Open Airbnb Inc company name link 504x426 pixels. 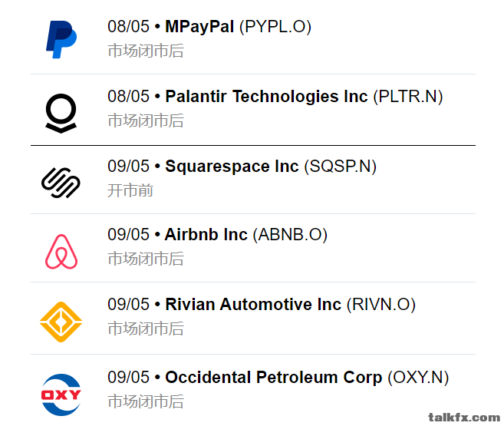coord(206,234)
